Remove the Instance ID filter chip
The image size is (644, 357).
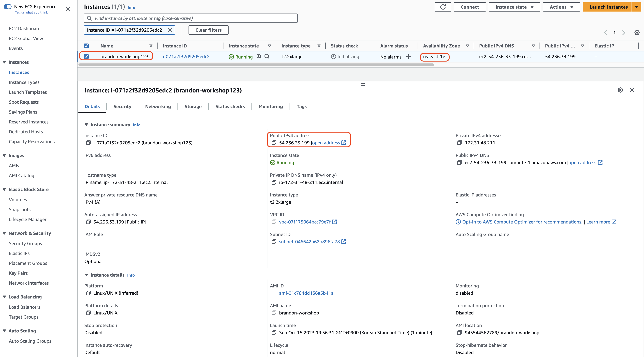pyautogui.click(x=170, y=30)
